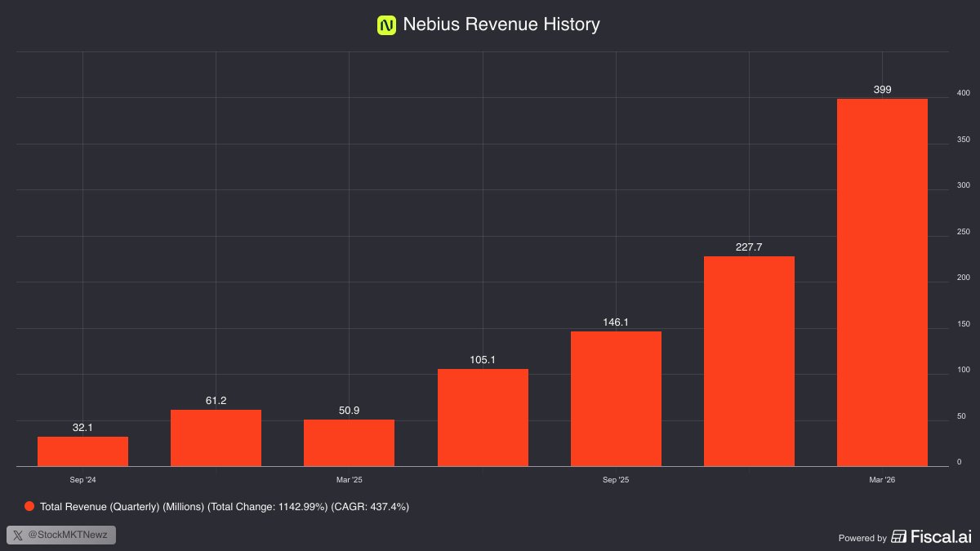Screen dimensions: 980x551
Task: Click the Sep '25 axis label
Action: (x=616, y=480)
